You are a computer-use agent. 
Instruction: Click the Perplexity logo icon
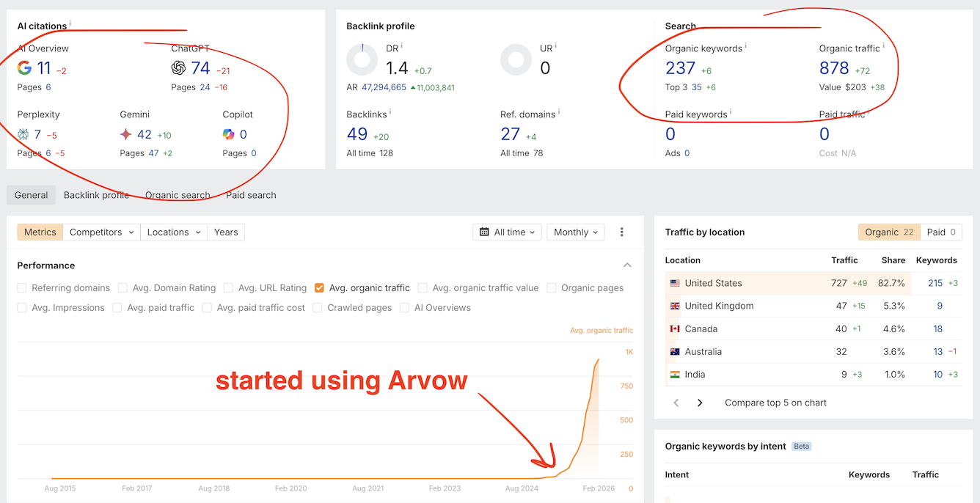24,134
